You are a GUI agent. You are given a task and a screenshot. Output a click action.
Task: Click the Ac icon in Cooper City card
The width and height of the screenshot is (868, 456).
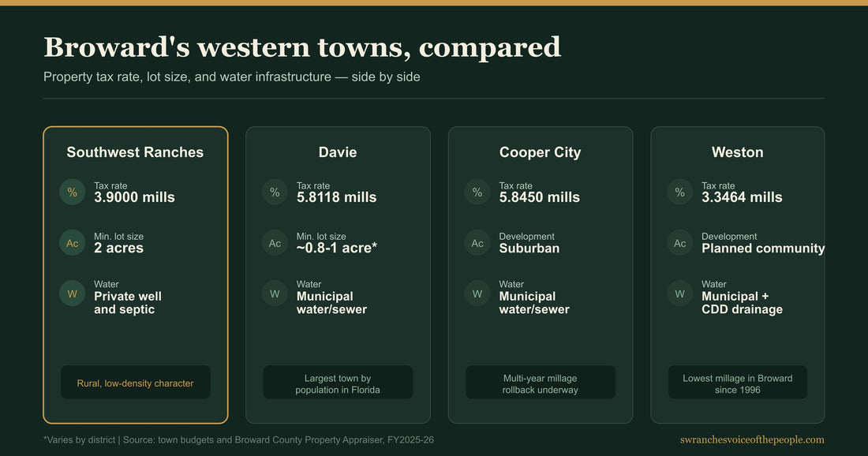(477, 243)
